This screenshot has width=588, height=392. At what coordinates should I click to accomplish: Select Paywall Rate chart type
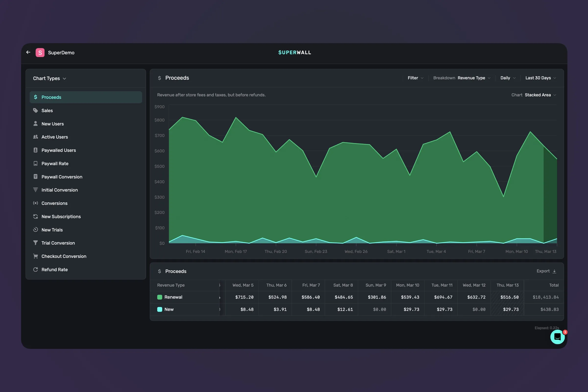[86, 163]
